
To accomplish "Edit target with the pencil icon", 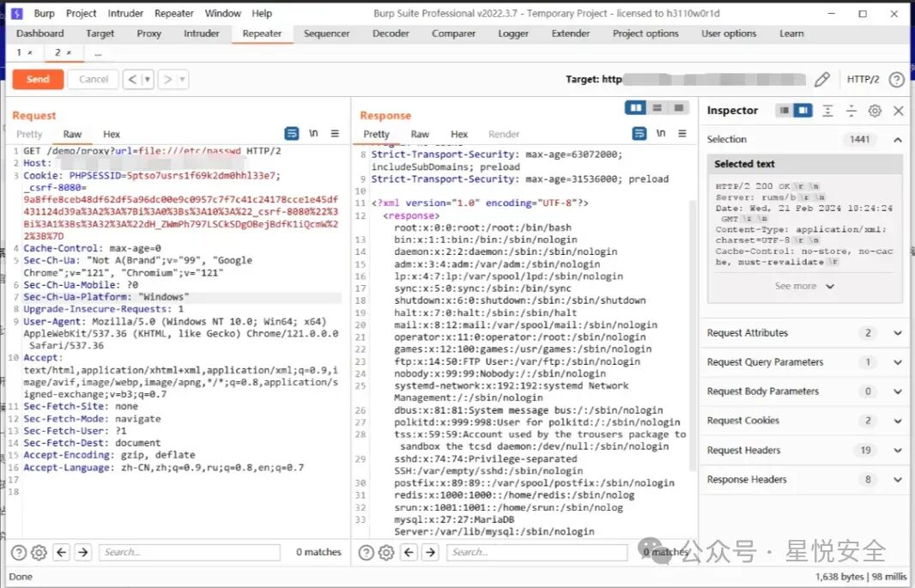I will [x=822, y=79].
